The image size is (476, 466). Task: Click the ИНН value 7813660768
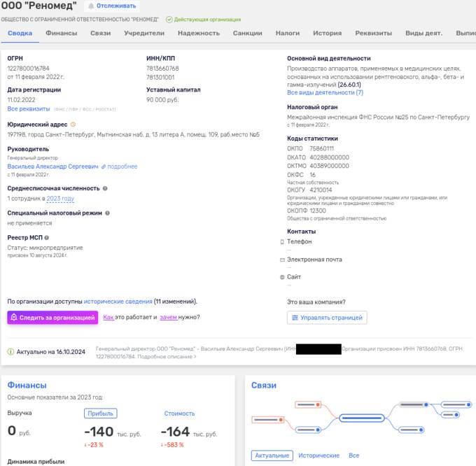coord(162,69)
